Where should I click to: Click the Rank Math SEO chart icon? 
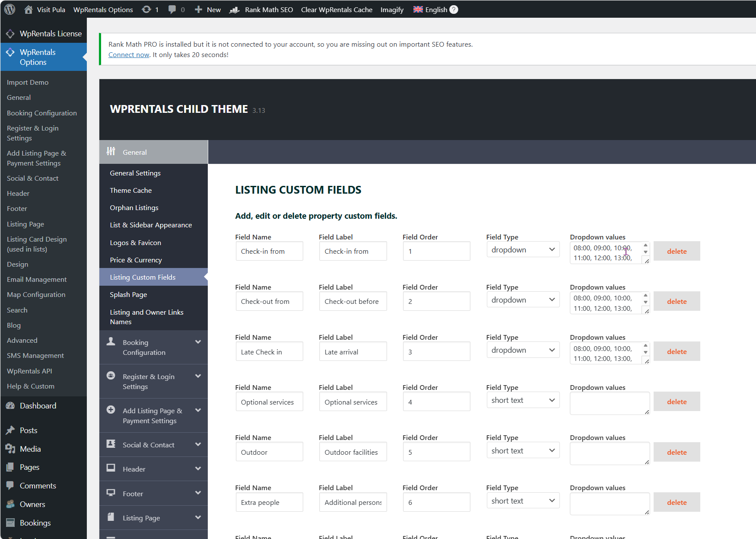(x=235, y=10)
